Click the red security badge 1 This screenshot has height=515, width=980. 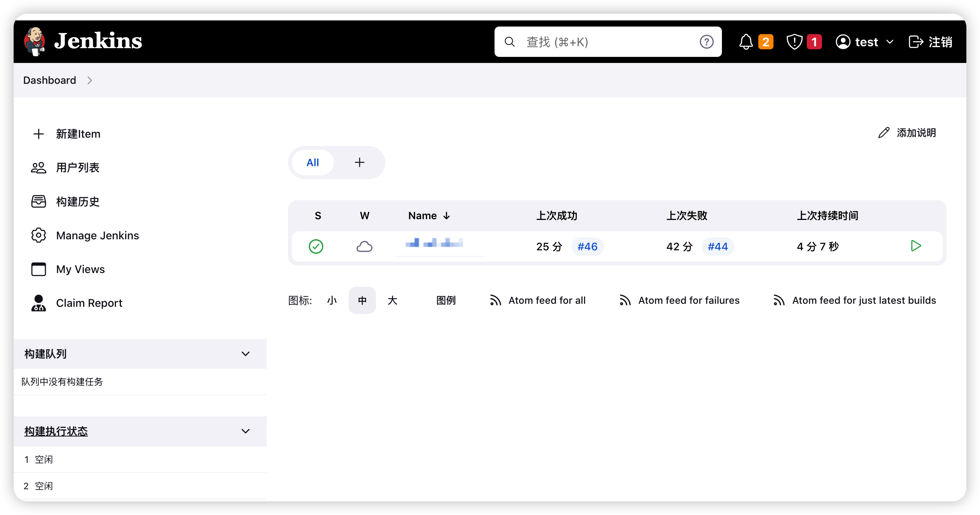pyautogui.click(x=814, y=42)
